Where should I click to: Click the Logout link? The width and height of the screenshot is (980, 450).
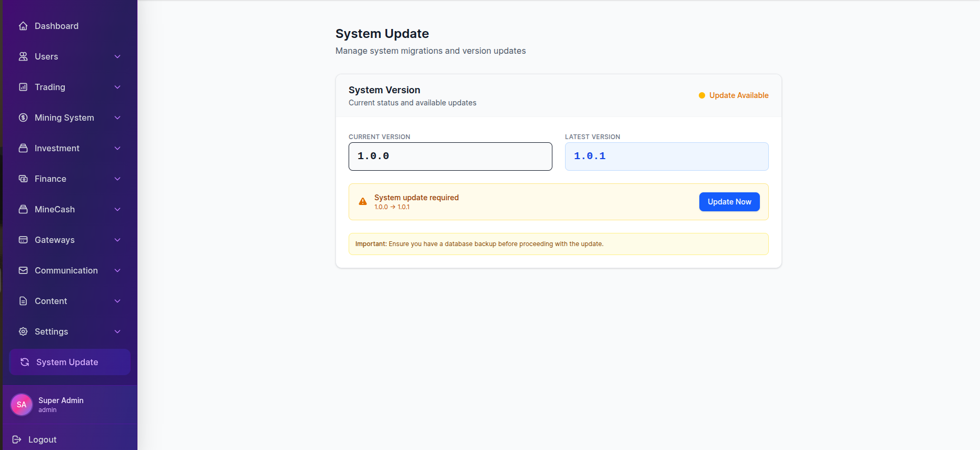[42, 439]
